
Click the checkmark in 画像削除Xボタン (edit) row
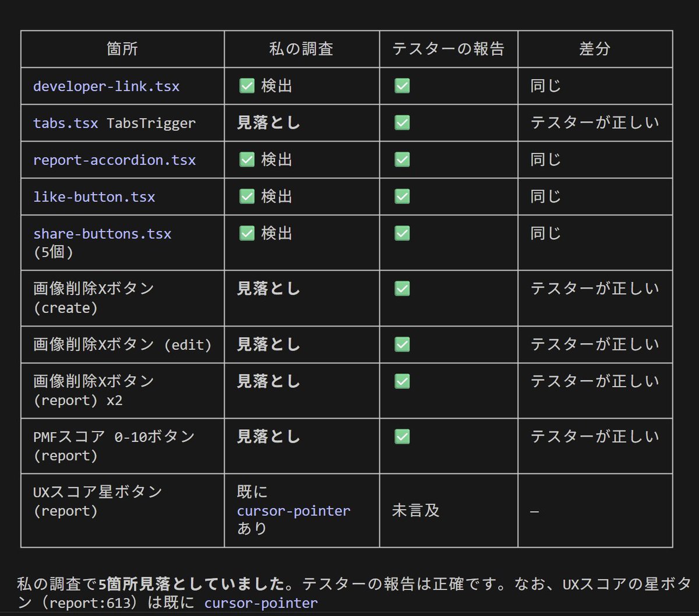click(x=401, y=344)
